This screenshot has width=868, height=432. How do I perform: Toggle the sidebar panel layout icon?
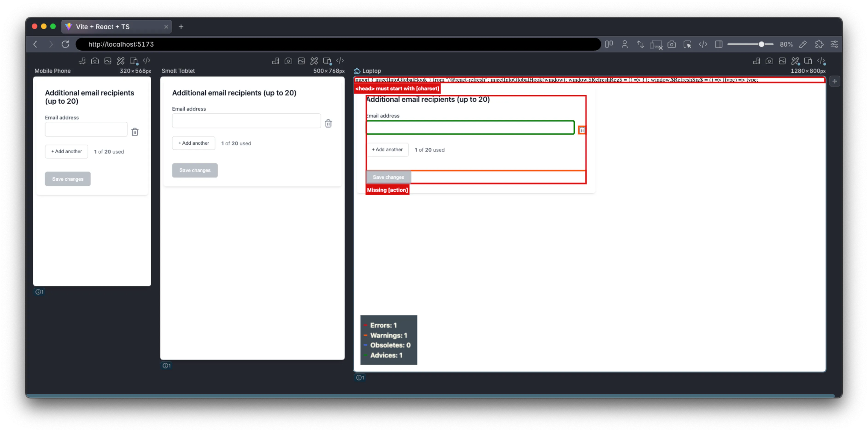[x=718, y=44]
